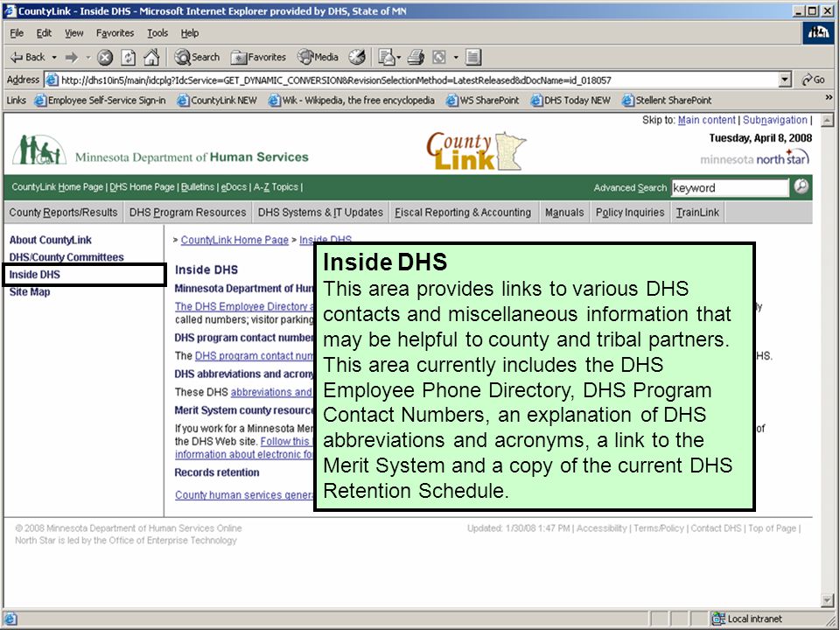Image resolution: width=840 pixels, height=630 pixels.
Task: Select the Fiscal Reporting & Accounting tab
Action: coord(463,212)
